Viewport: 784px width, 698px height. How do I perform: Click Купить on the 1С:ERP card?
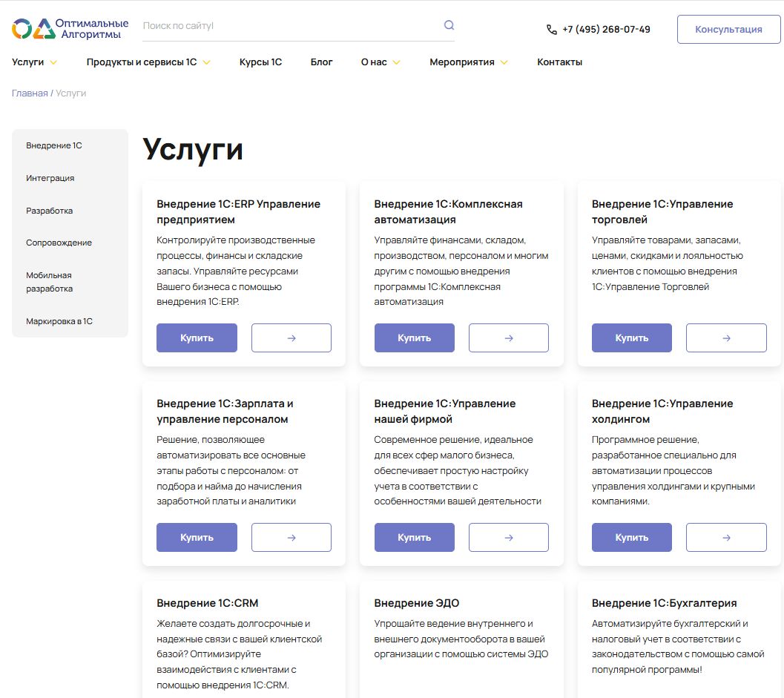tap(197, 338)
